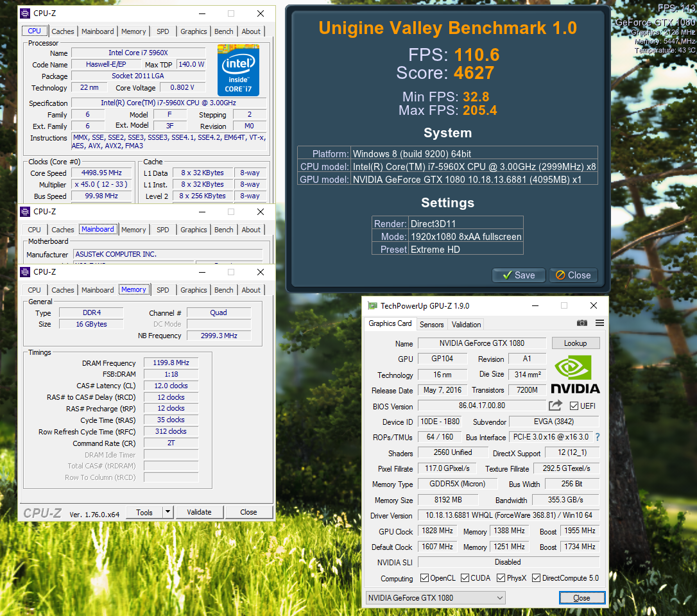697x616 pixels.
Task: Click the Close button in GPU-Z
Action: [582, 598]
